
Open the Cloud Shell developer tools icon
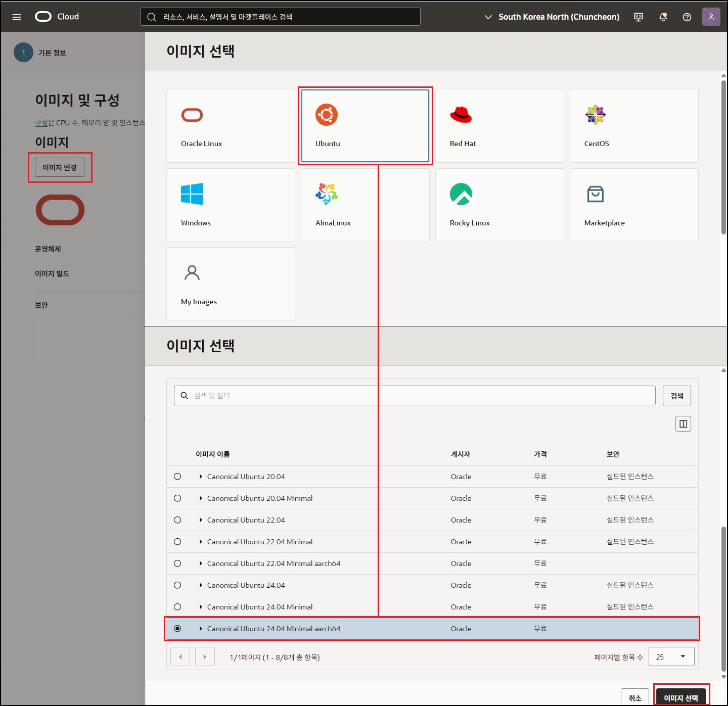pos(639,17)
